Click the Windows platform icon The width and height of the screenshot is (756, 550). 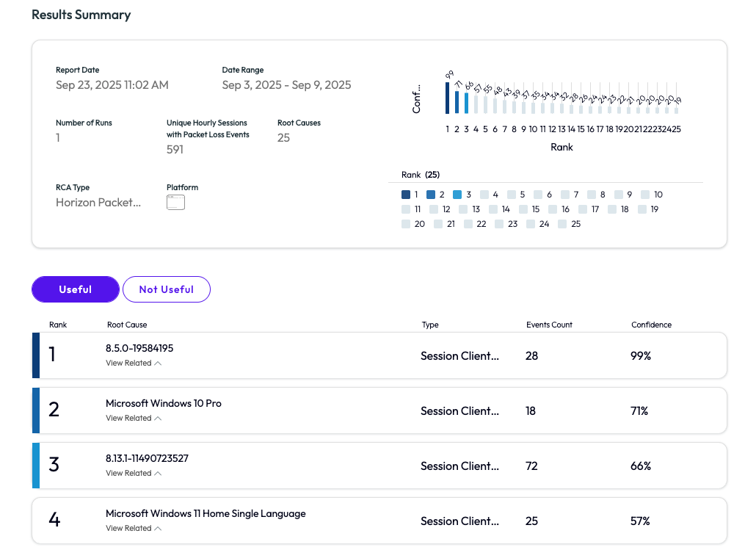click(175, 203)
